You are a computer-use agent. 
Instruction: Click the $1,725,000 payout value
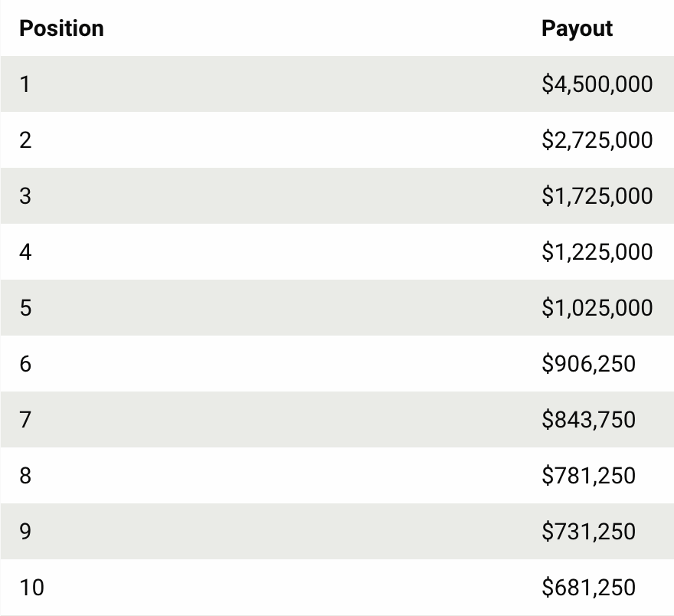coord(597,196)
